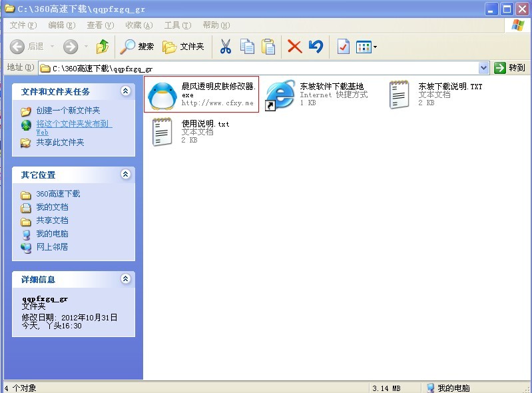Click the share folder hand icon
Screen dimensions: 532x393
point(25,143)
